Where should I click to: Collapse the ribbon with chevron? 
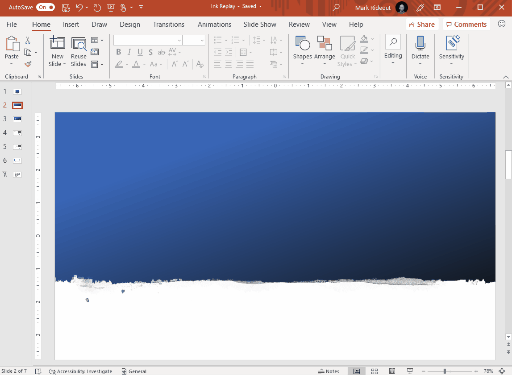[x=506, y=77]
